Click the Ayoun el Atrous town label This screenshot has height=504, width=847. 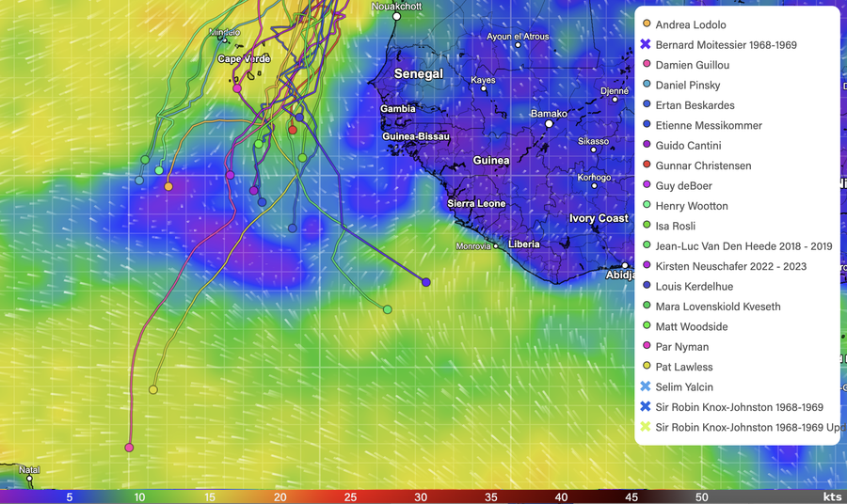tap(518, 37)
